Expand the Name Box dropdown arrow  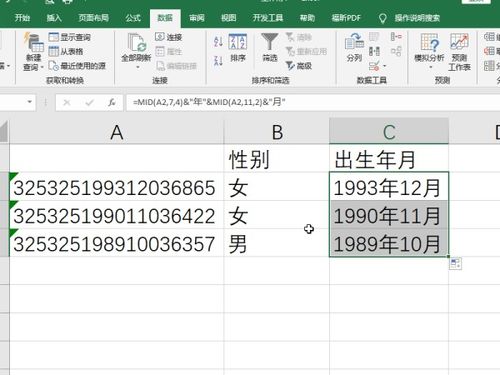tap(30, 102)
